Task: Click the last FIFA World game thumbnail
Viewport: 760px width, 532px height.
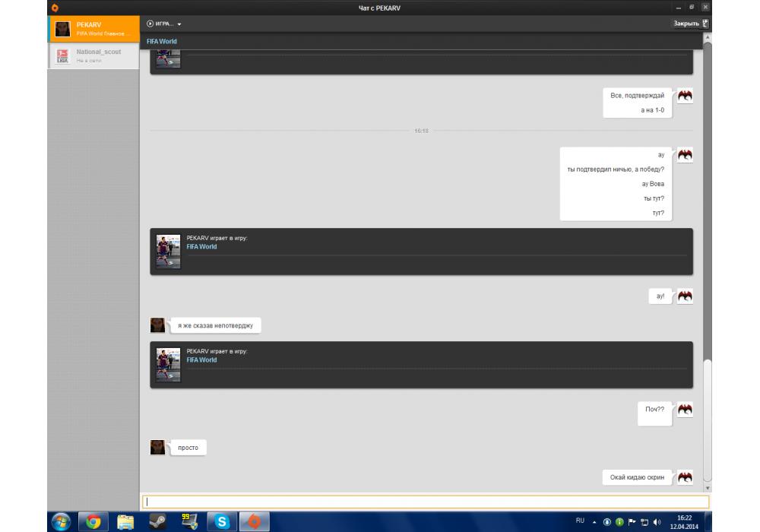Action: tap(168, 365)
